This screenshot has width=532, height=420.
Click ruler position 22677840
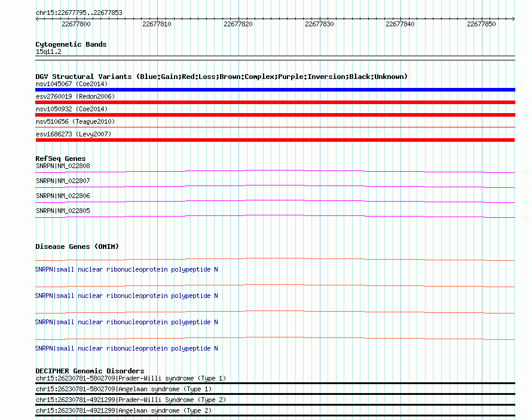[400, 24]
